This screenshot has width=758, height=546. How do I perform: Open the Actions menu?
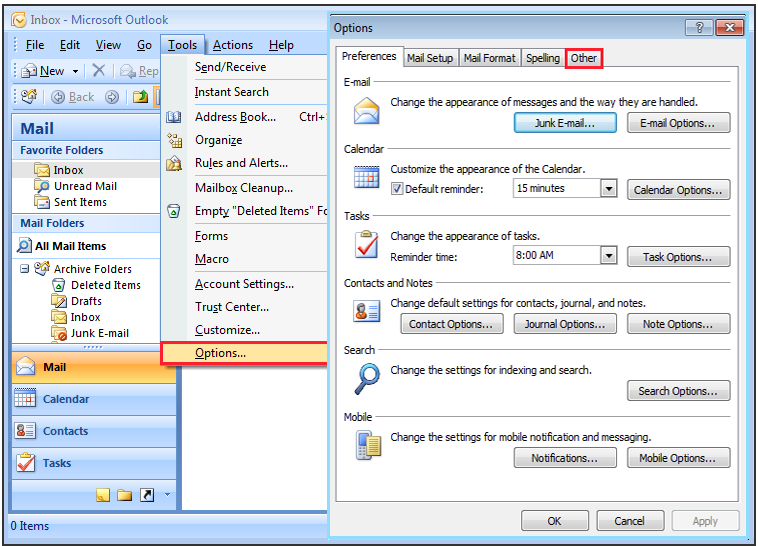233,45
